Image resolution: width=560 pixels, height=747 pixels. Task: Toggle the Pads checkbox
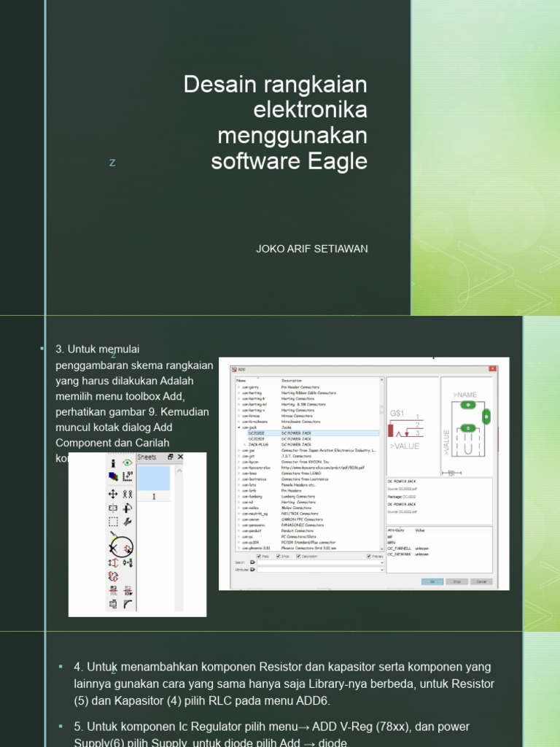(x=259, y=556)
